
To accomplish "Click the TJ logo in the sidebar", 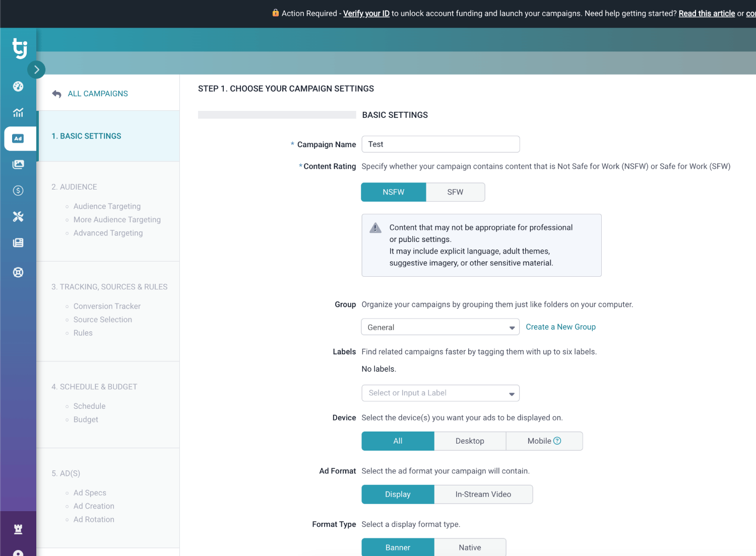I will 20,48.
